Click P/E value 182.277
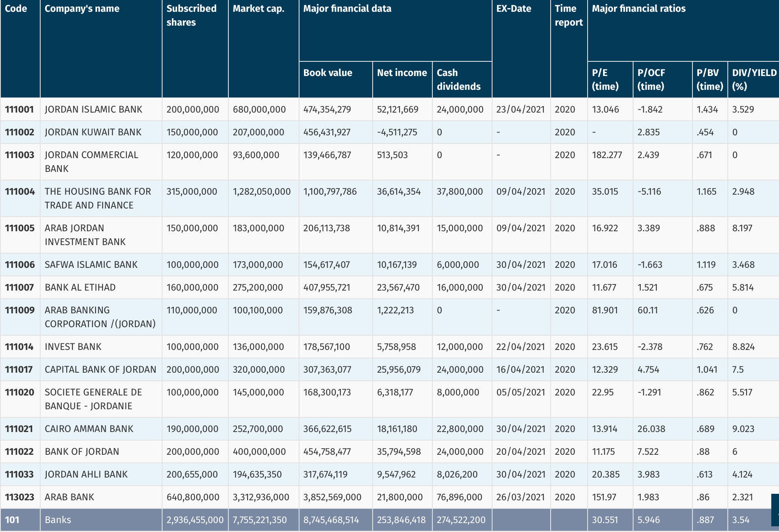This screenshot has width=779, height=532. tap(607, 155)
